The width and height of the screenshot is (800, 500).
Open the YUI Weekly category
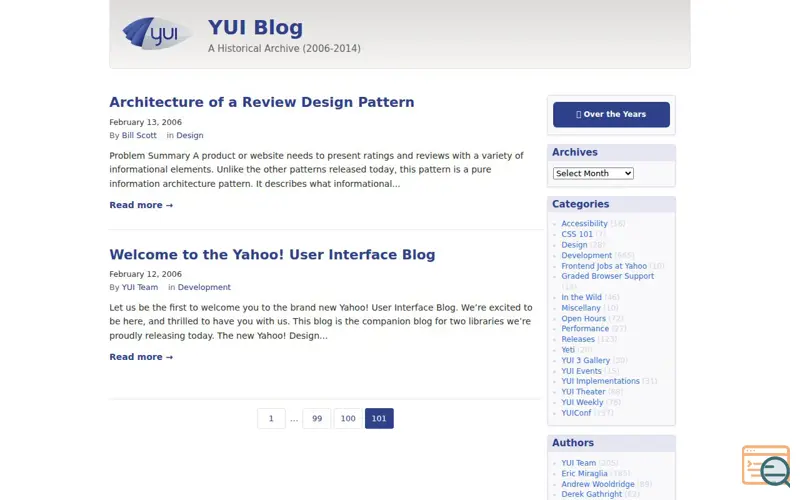[582, 403]
